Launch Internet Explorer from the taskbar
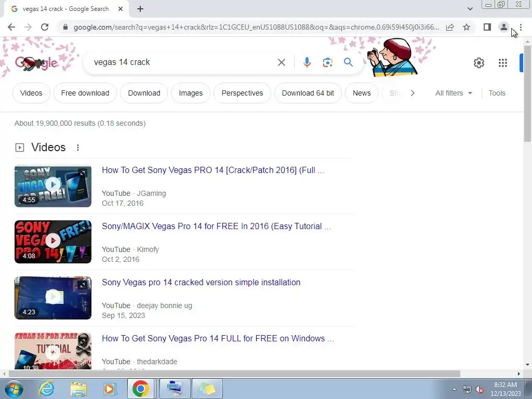Image resolution: width=532 pixels, height=399 pixels. tap(46, 389)
